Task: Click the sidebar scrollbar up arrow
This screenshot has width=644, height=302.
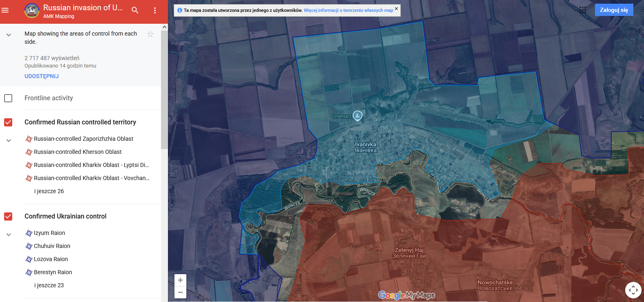Action: [x=164, y=27]
